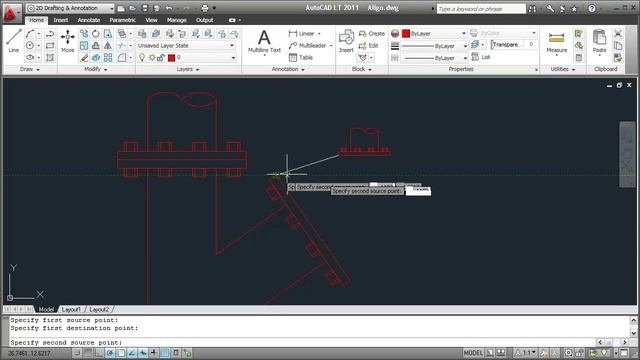Image resolution: width=640 pixels, height=360 pixels.
Task: Click the Save icon in Quick Access toolbar
Action: 144,8
